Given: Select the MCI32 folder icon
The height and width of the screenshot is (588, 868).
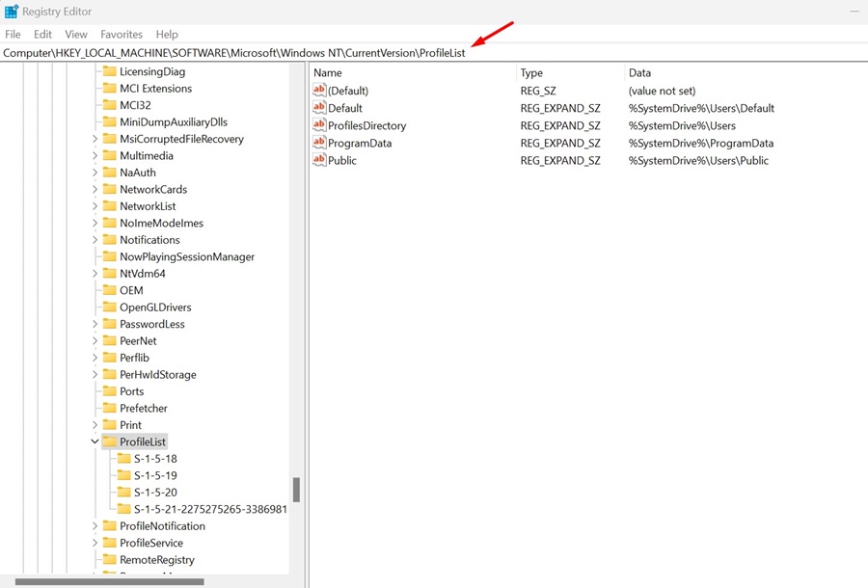Looking at the screenshot, I should [x=110, y=105].
